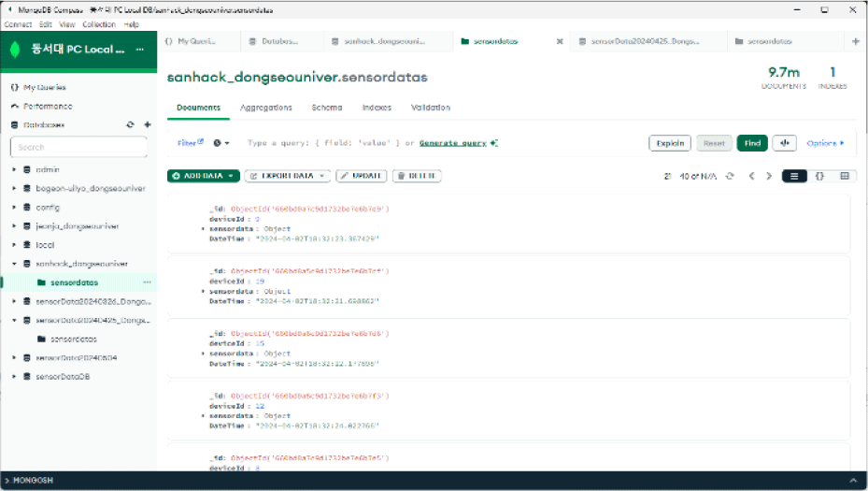Click the Databases heading in sidebar
This screenshot has height=491, width=868.
44,125
